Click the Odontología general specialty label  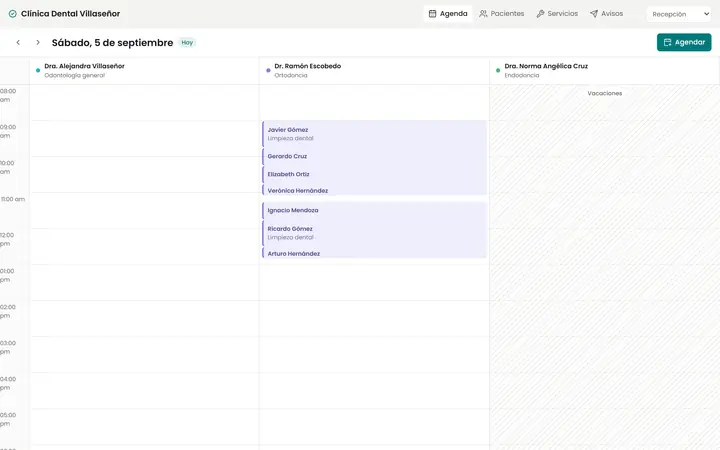[x=74, y=75]
